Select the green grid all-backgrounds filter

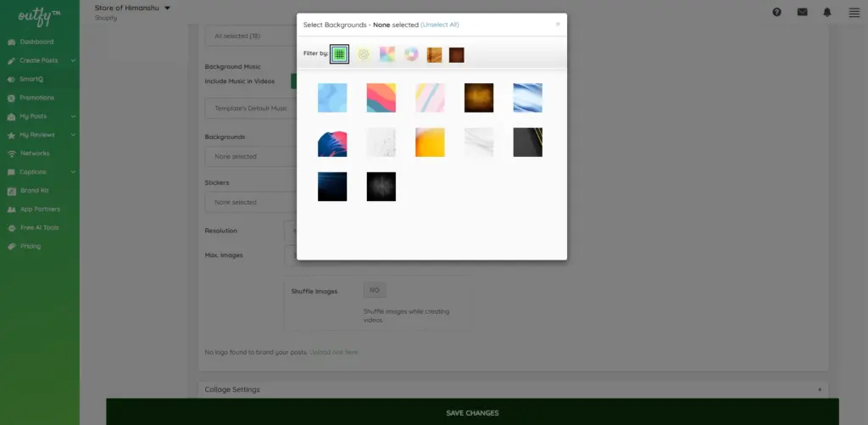point(339,54)
